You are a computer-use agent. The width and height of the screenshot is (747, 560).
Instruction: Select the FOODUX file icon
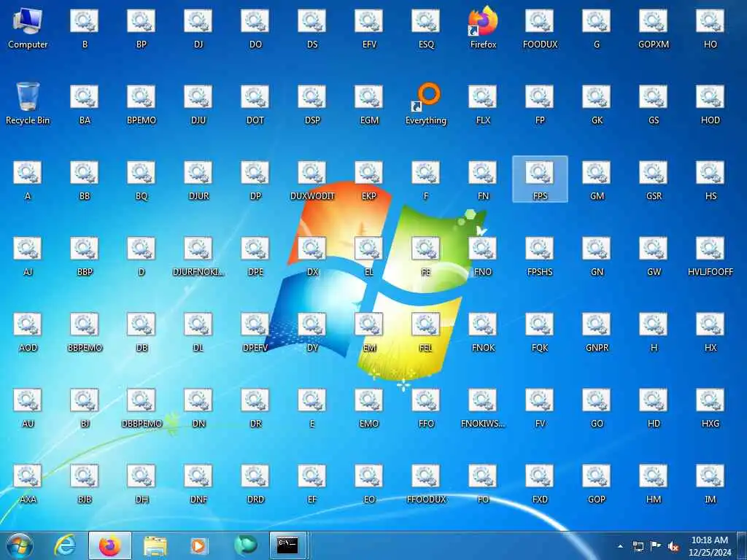(540, 28)
